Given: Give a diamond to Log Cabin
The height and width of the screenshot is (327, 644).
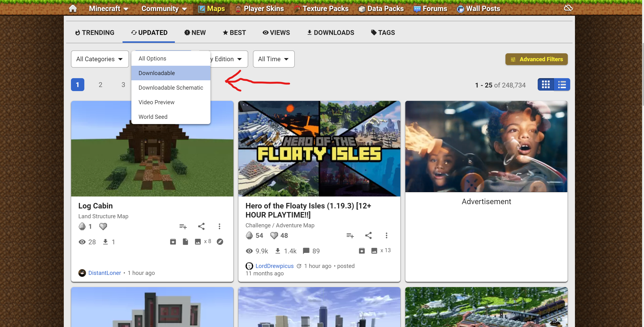Looking at the screenshot, I should (x=82, y=226).
